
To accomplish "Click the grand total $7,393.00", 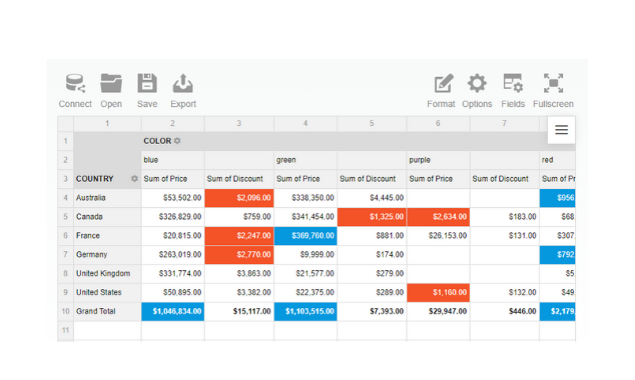I will pyautogui.click(x=372, y=311).
